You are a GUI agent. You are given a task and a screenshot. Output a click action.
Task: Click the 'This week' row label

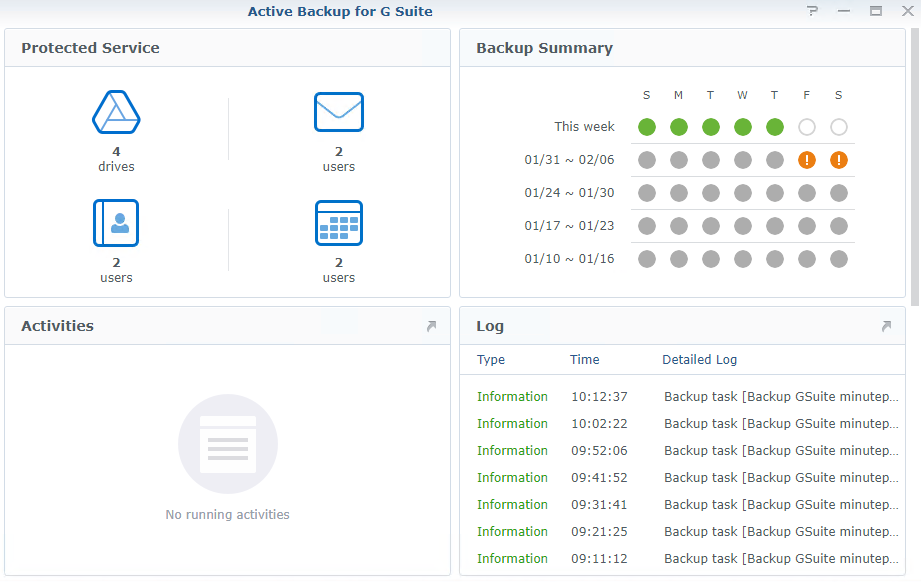click(x=584, y=127)
